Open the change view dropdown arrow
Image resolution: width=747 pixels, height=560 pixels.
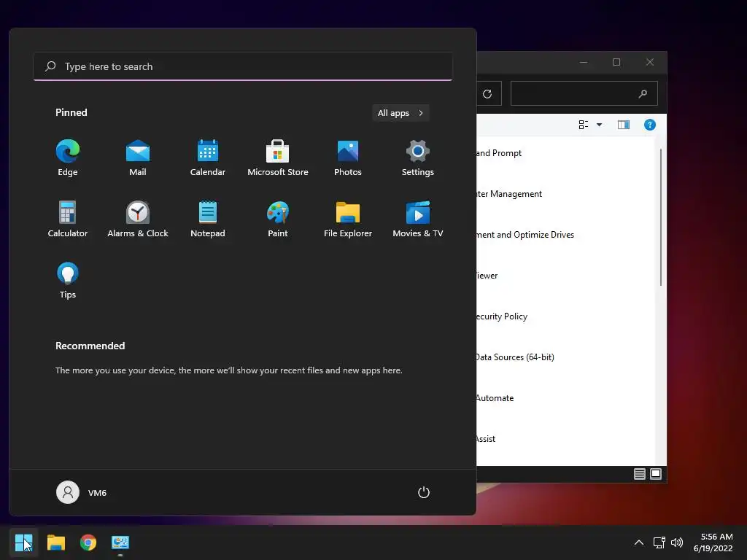(600, 125)
